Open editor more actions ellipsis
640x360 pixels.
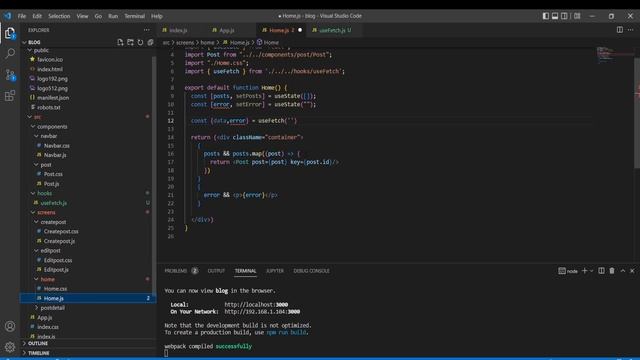(x=631, y=30)
